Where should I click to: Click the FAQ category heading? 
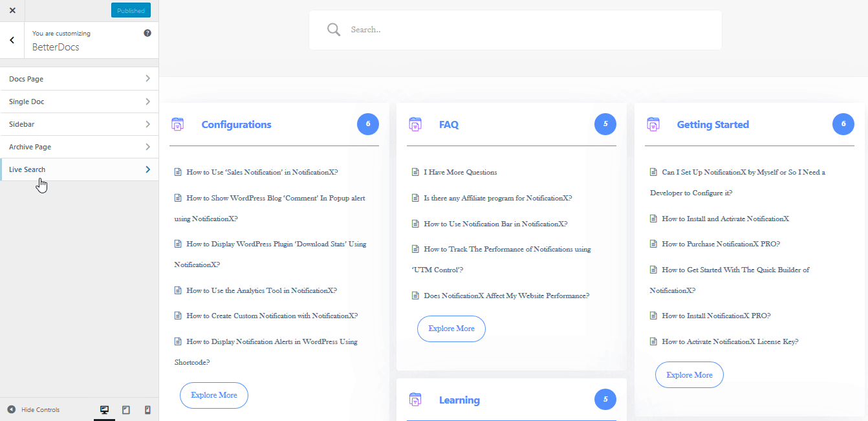click(449, 125)
